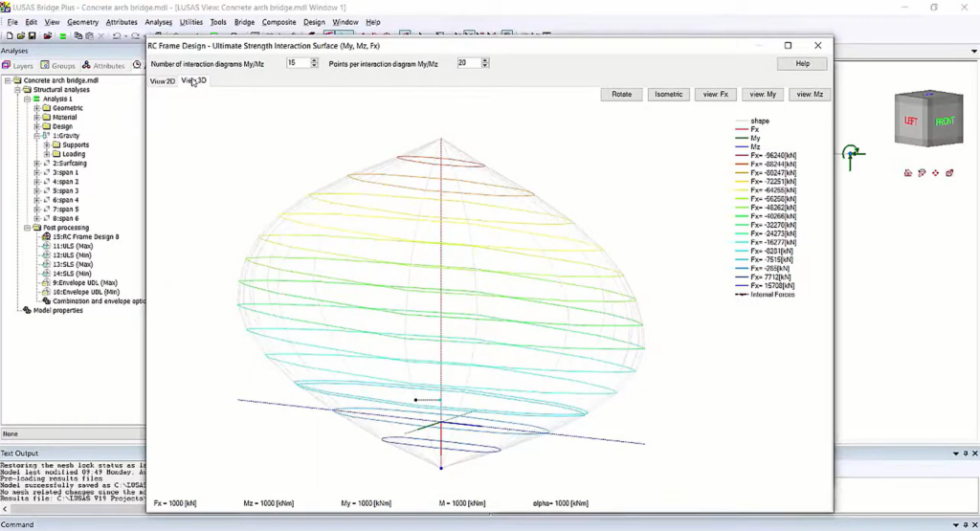Expand the 2:Surfacing loadcase node

click(36, 164)
